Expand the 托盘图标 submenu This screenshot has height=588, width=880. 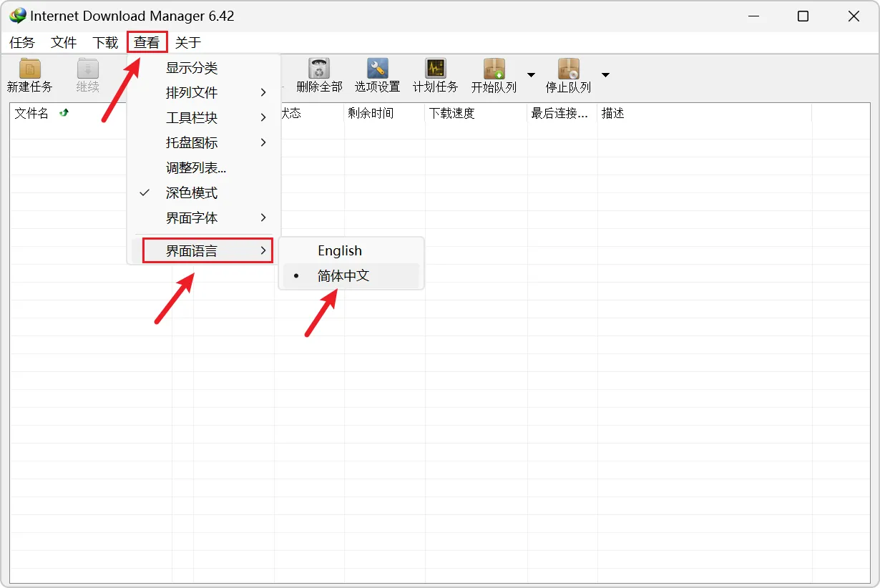pyautogui.click(x=204, y=142)
